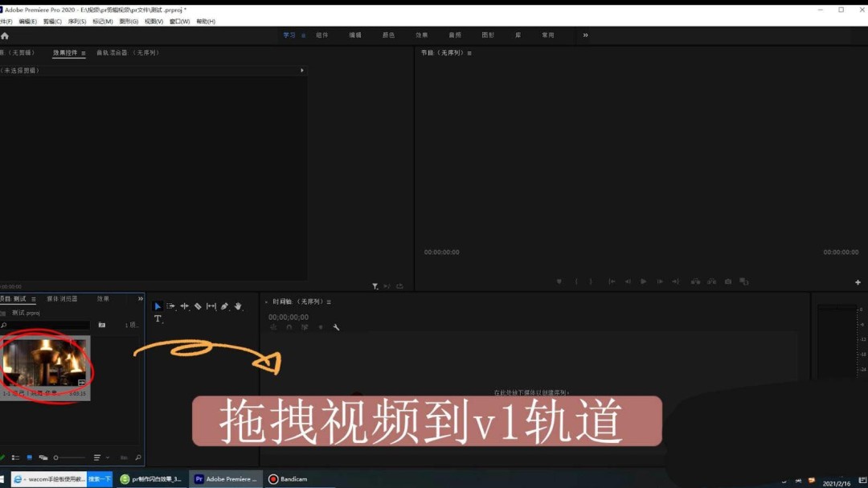868x488 pixels.
Task: Click the project panel search field
Action: point(45,325)
